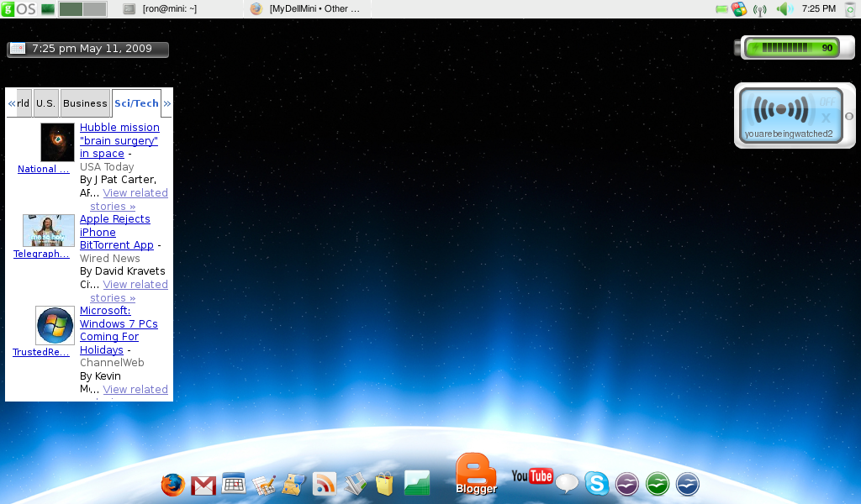Click the Telegraph source link
This screenshot has width=861, height=504.
pyautogui.click(x=41, y=254)
